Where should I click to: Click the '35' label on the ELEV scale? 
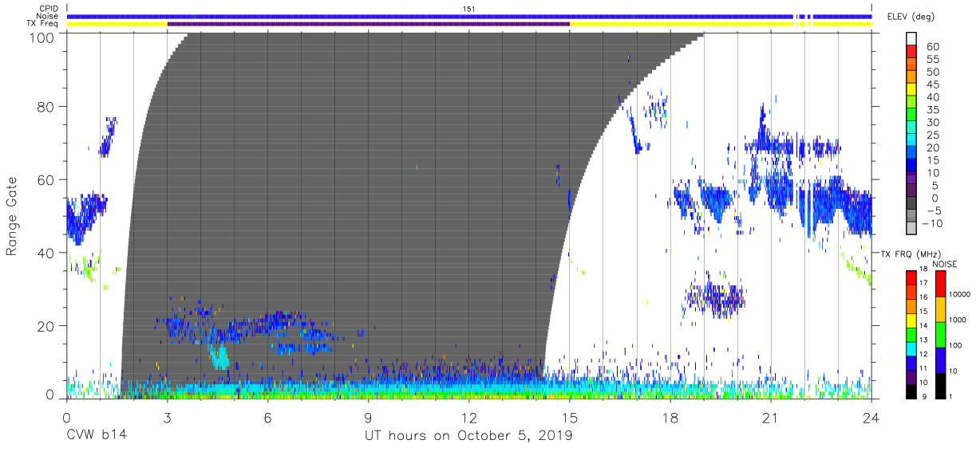932,110
